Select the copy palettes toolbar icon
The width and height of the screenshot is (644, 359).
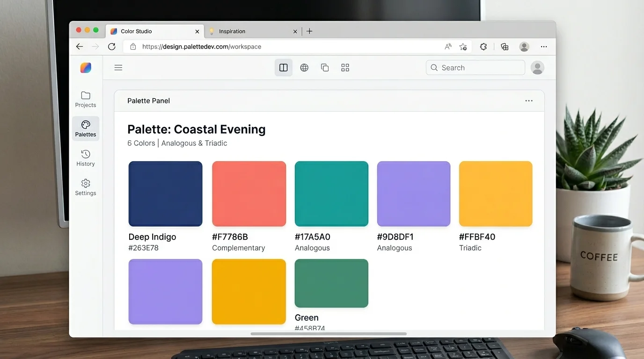pos(324,67)
